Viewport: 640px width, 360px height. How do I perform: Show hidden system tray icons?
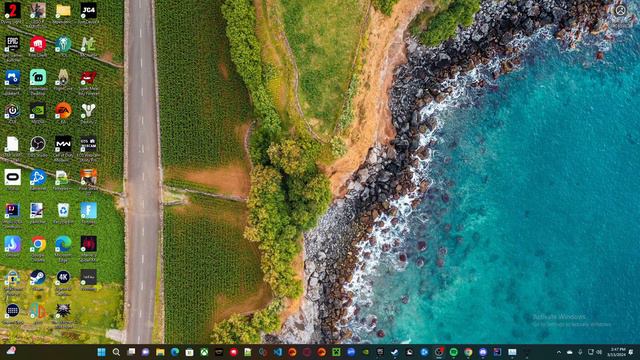559,352
